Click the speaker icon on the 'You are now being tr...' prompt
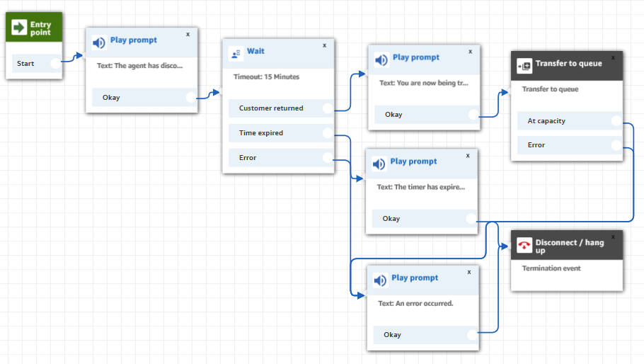Screen dimensions: 644x364 click(x=381, y=60)
